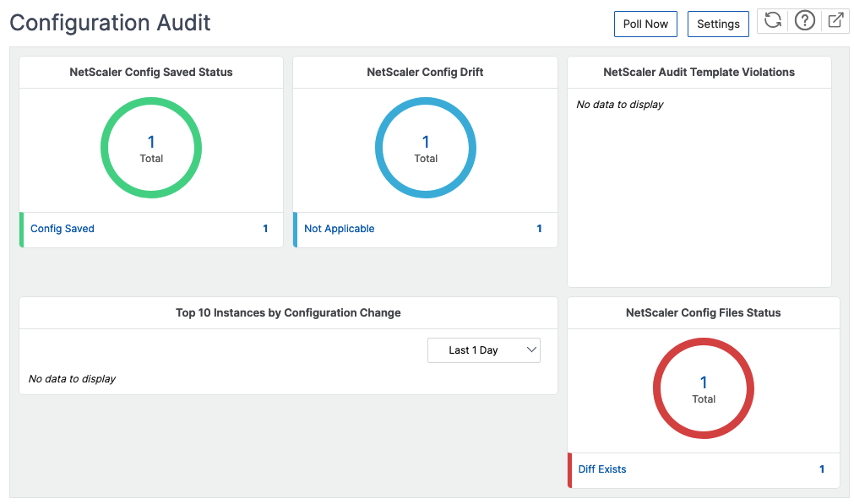854x504 pixels.
Task: Click the NetScaler Config Saved Status heading
Action: pos(151,72)
